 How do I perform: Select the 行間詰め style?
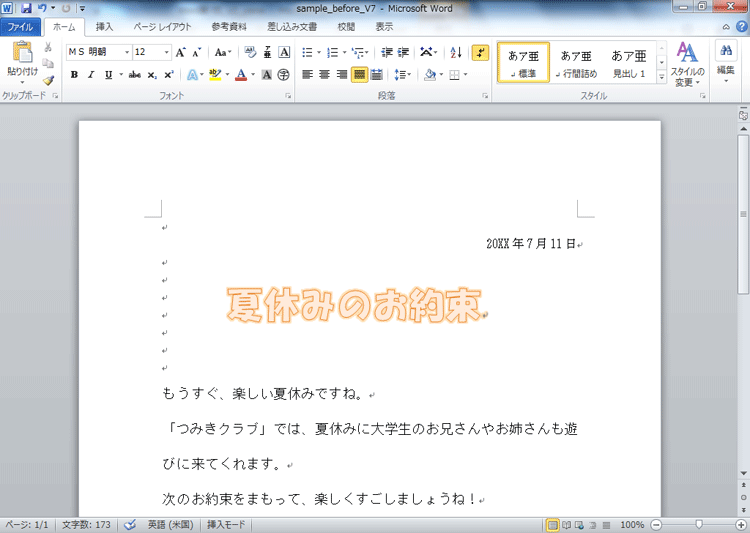[x=576, y=62]
